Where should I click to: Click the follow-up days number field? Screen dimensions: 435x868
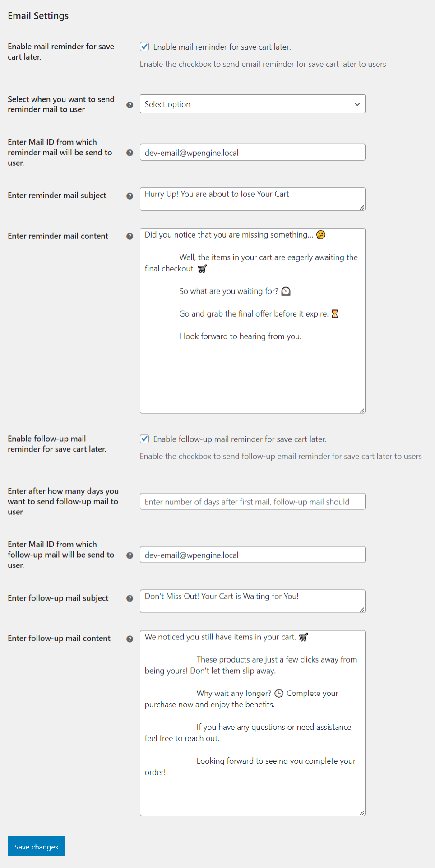[252, 501]
